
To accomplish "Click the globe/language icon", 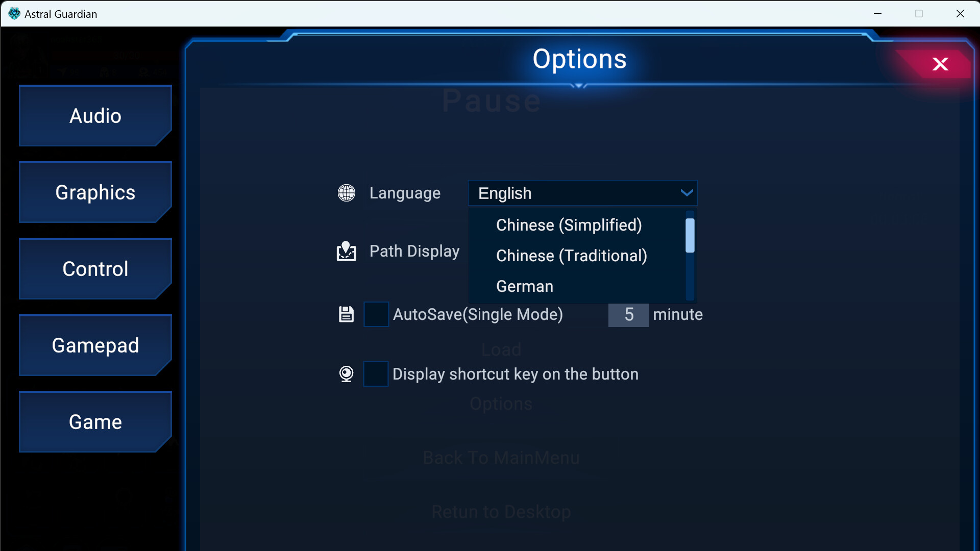I will [347, 192].
